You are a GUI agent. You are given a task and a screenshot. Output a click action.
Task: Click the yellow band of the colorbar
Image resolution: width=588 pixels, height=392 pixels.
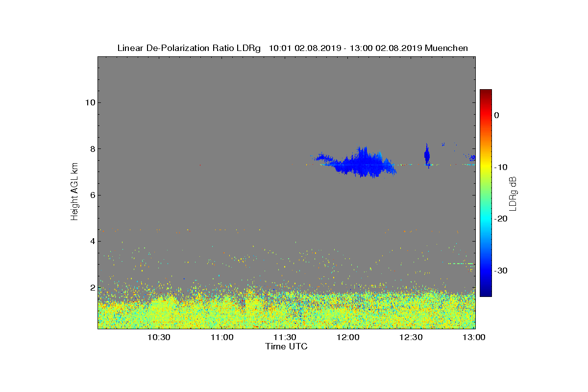point(486,167)
